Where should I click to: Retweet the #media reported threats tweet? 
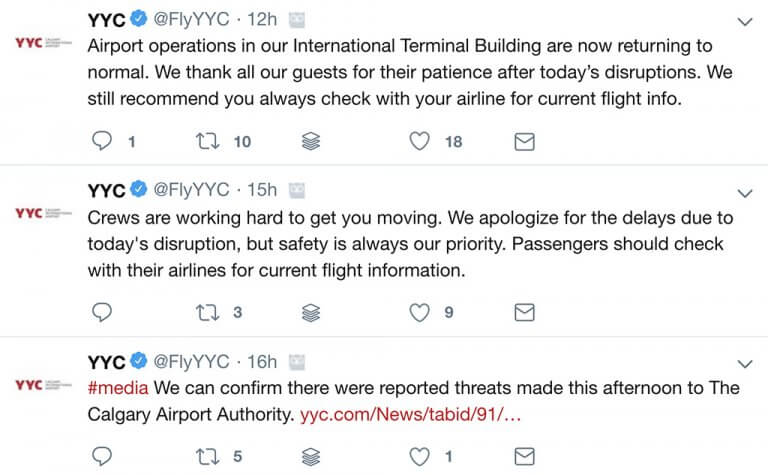(207, 457)
